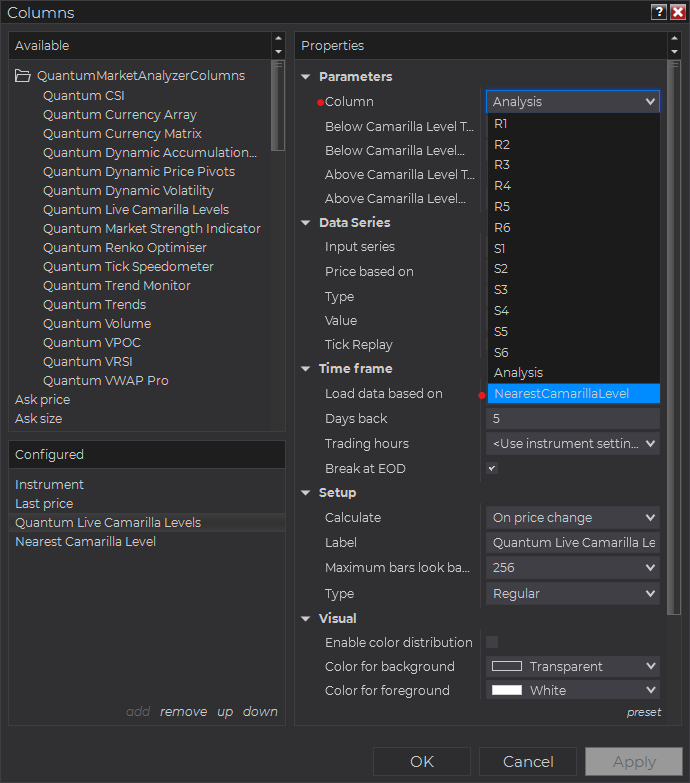Close the Columns dialog
This screenshot has height=783, width=690.
click(x=678, y=12)
